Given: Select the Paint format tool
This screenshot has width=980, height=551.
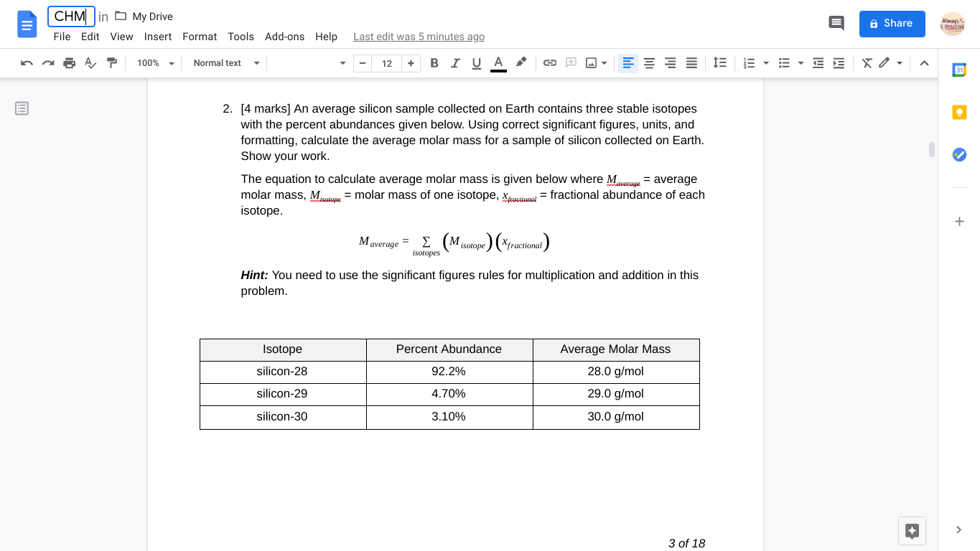Looking at the screenshot, I should click(112, 63).
